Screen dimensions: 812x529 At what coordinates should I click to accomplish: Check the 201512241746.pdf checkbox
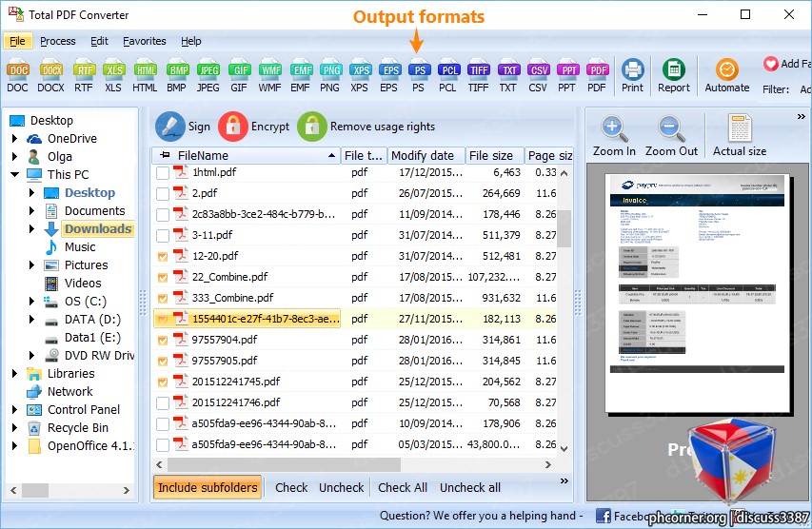tap(163, 402)
